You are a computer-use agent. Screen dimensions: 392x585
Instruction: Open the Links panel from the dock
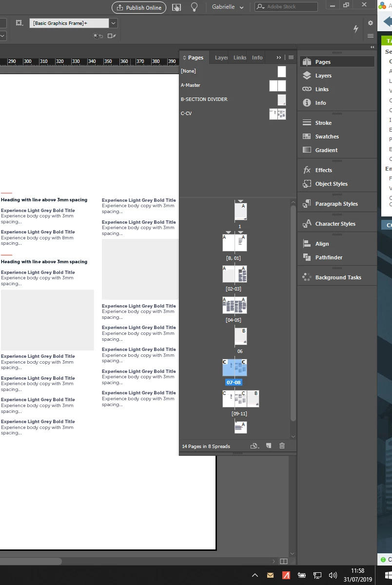coord(337,89)
